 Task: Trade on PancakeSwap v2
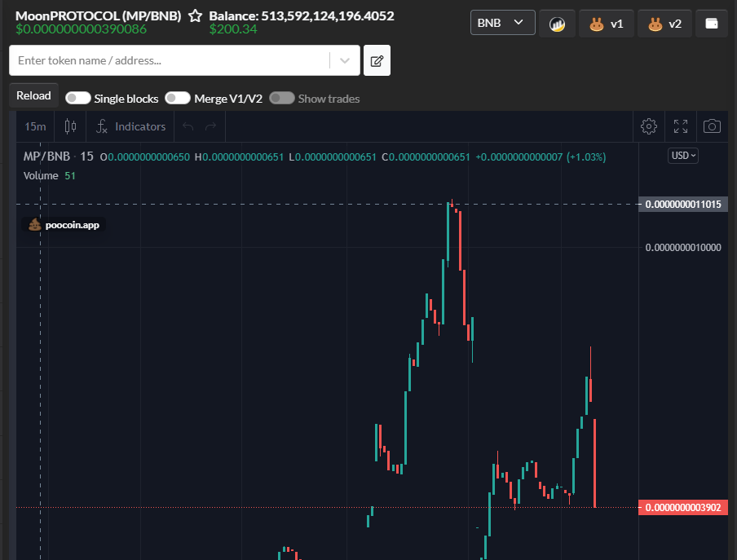tap(664, 24)
